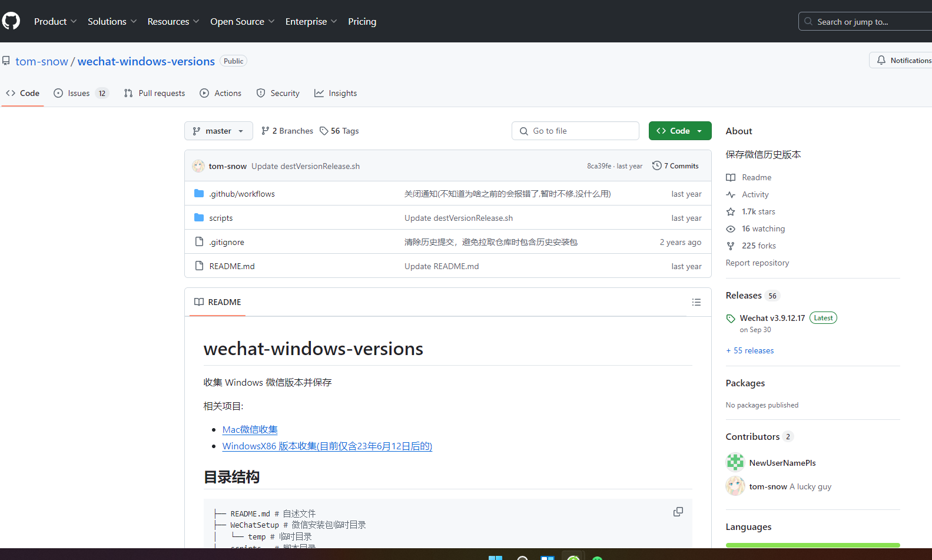Image resolution: width=932 pixels, height=560 pixels.
Task: Open the Mac微信收集 link
Action: point(250,429)
